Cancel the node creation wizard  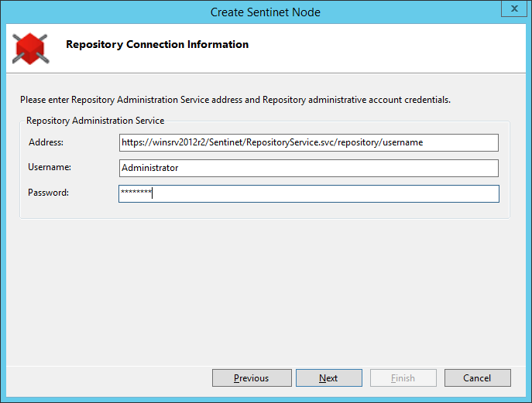[477, 378]
